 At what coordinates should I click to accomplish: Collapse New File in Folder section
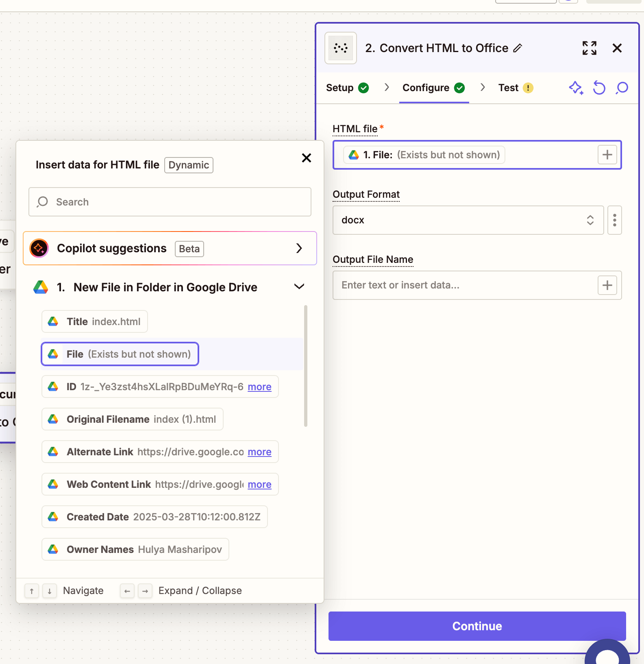pyautogui.click(x=299, y=287)
